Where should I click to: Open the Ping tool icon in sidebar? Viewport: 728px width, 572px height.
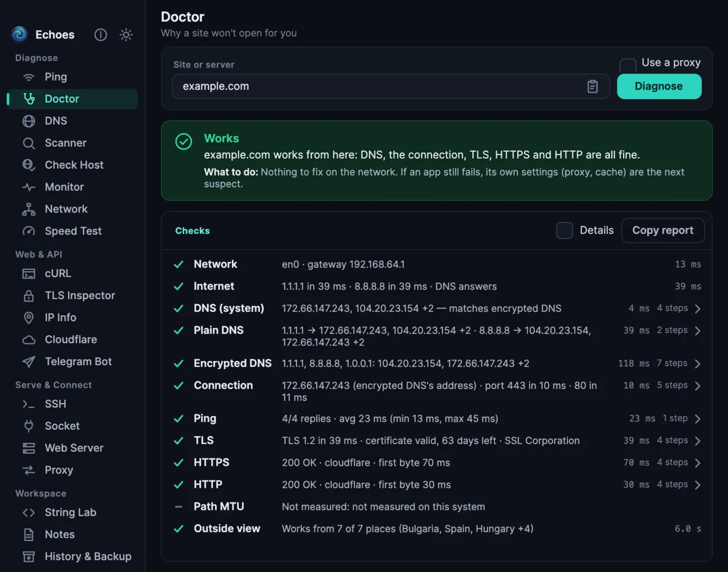click(x=29, y=77)
